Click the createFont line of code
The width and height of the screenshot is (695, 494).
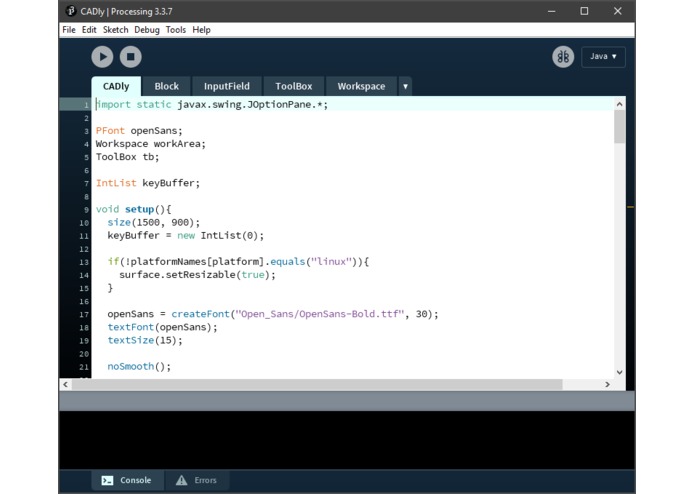(x=273, y=314)
